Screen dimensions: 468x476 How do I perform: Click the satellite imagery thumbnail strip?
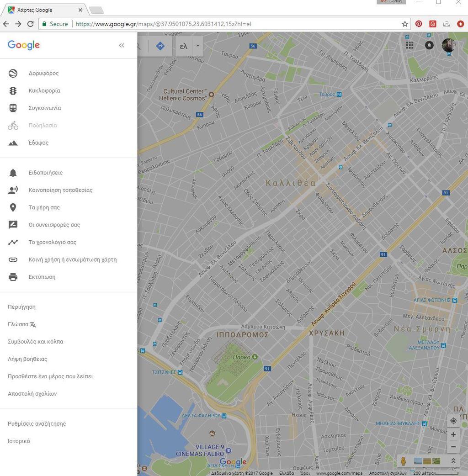coord(427,461)
